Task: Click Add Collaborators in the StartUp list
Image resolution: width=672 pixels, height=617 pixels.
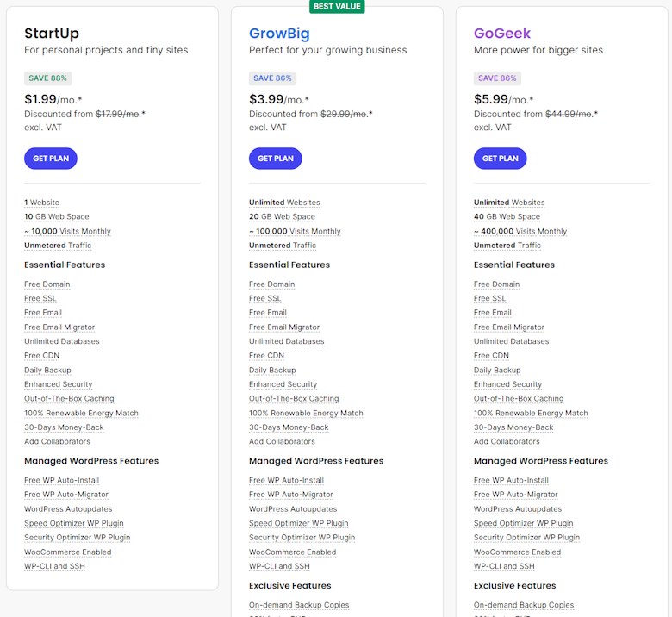Action: (57, 442)
